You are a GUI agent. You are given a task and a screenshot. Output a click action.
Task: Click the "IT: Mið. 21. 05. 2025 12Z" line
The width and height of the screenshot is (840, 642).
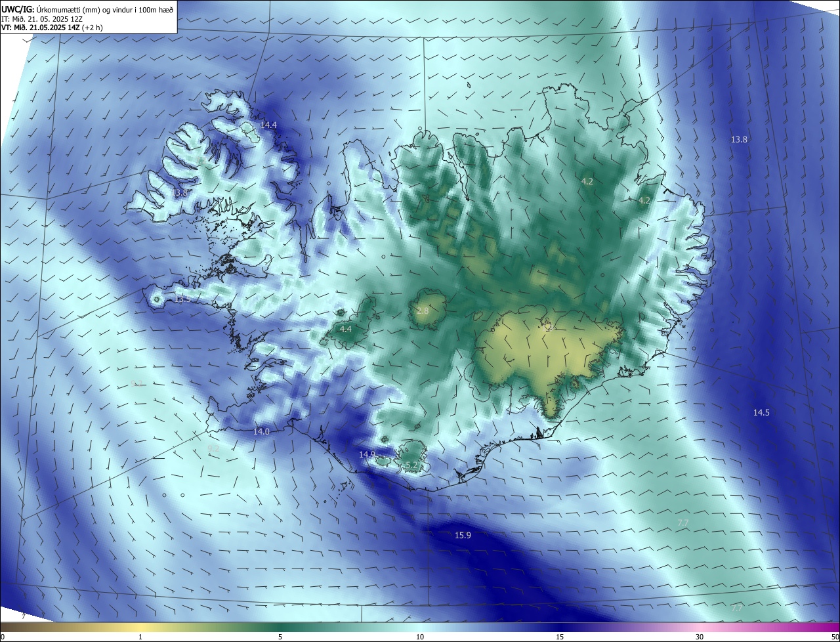click(x=41, y=19)
